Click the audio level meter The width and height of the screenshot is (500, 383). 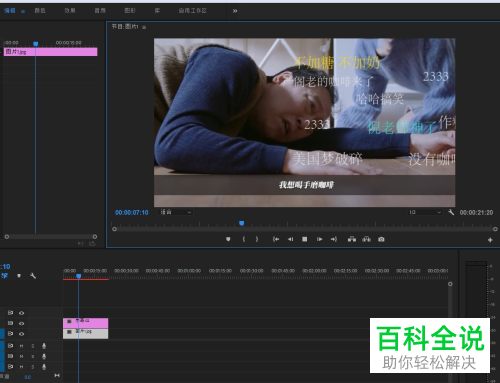[476, 322]
